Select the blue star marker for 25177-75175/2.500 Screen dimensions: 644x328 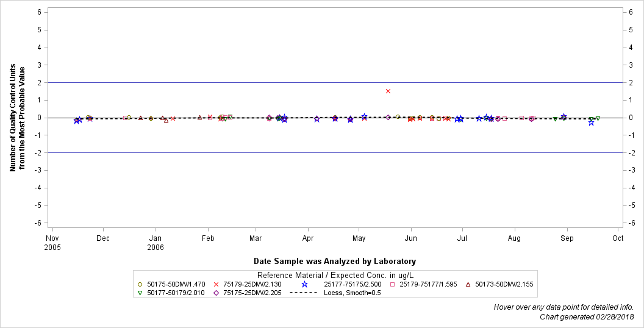tap(304, 284)
